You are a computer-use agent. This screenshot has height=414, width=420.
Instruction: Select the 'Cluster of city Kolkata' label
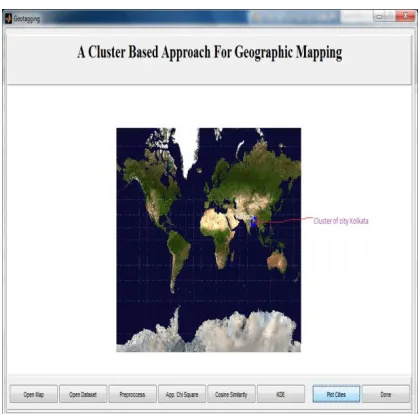click(341, 221)
